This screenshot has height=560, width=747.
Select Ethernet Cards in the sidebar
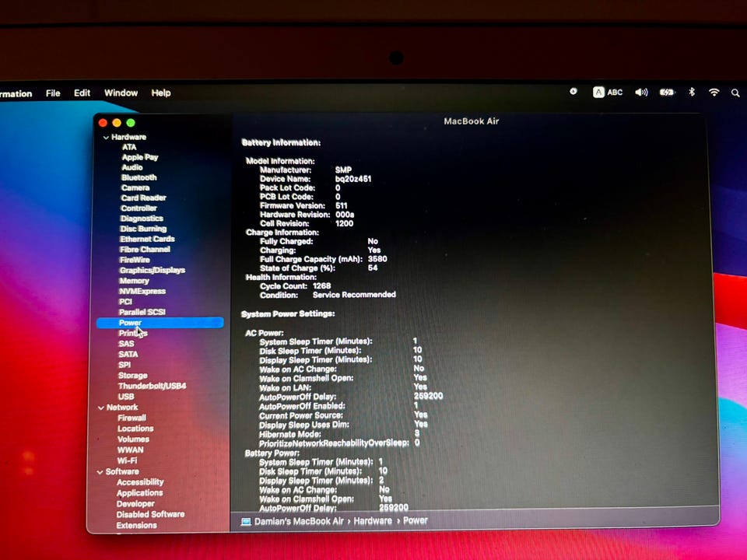(x=147, y=239)
